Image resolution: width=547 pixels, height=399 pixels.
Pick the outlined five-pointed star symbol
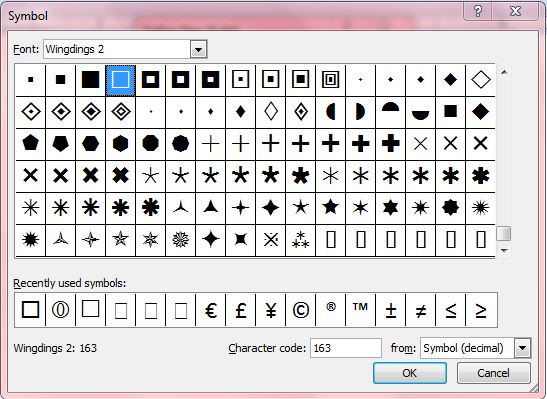[120, 240]
